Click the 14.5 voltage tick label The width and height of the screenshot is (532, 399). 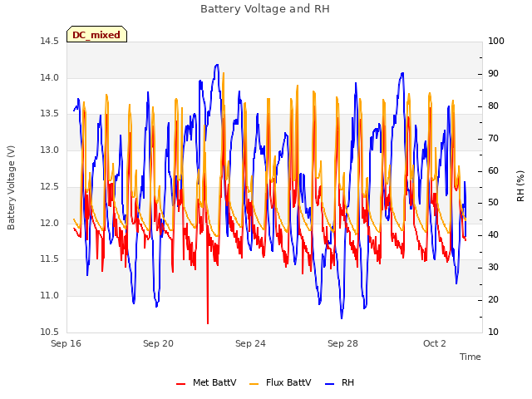(50, 42)
